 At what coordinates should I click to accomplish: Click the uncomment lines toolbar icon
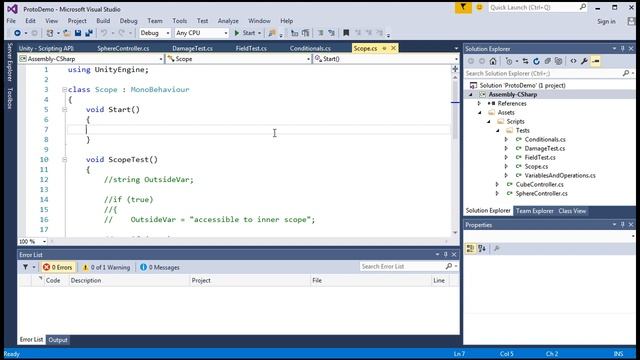pyautogui.click(x=331, y=33)
